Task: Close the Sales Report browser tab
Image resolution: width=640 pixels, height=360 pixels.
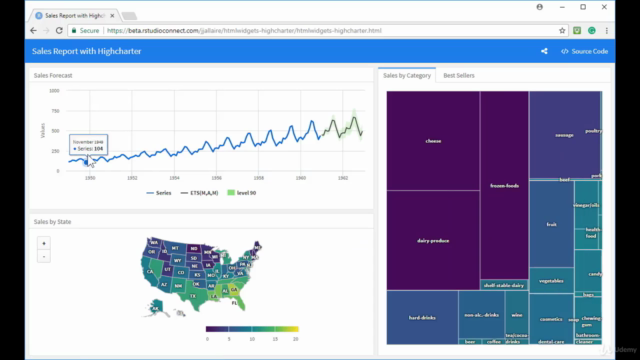Action: click(x=112, y=16)
